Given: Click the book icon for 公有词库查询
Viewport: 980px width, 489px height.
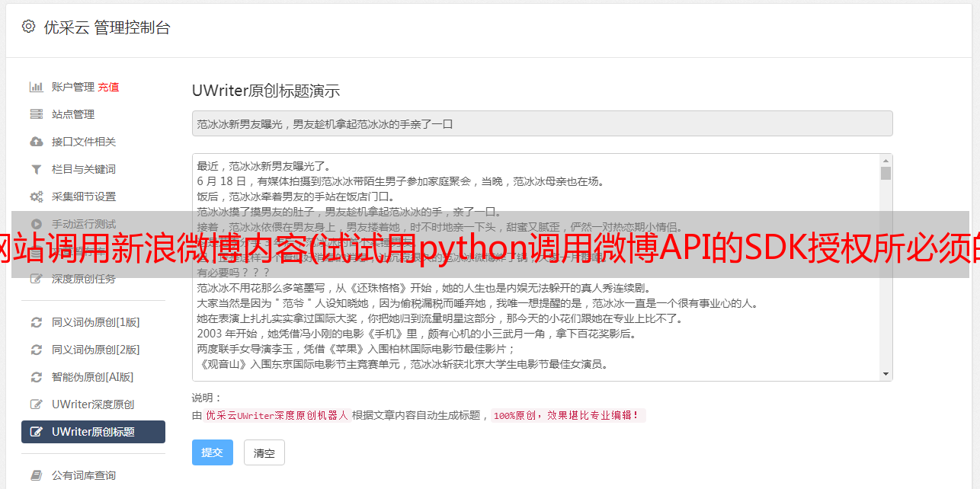Looking at the screenshot, I should click(x=36, y=475).
